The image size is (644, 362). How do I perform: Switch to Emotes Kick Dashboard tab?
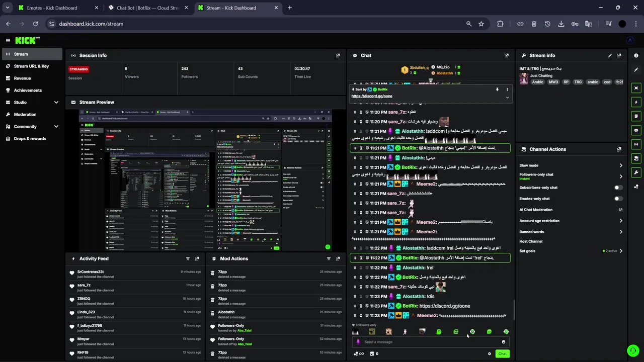pyautogui.click(x=58, y=8)
